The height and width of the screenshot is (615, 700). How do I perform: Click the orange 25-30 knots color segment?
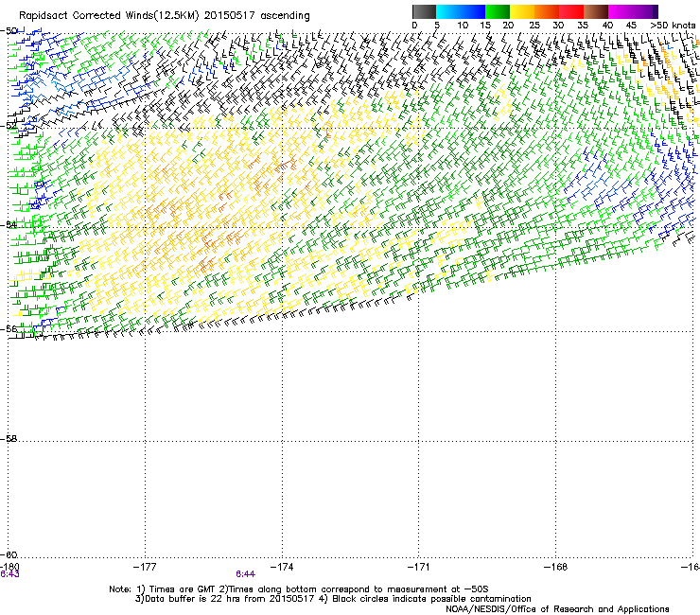[547, 11]
